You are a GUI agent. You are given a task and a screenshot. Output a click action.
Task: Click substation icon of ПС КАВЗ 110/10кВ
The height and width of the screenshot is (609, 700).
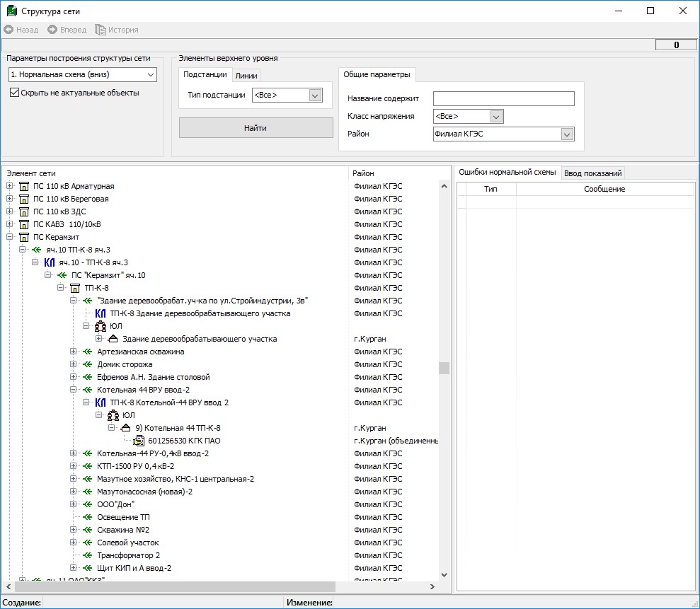[24, 224]
